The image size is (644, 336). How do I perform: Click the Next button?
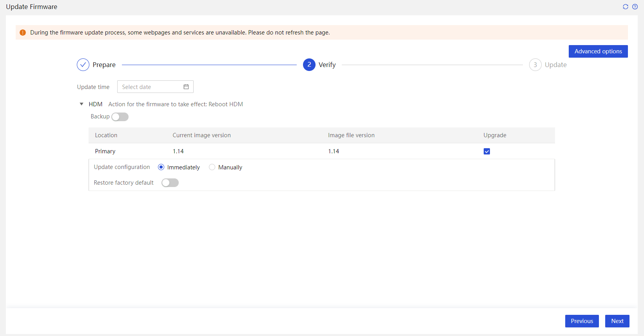(617, 321)
